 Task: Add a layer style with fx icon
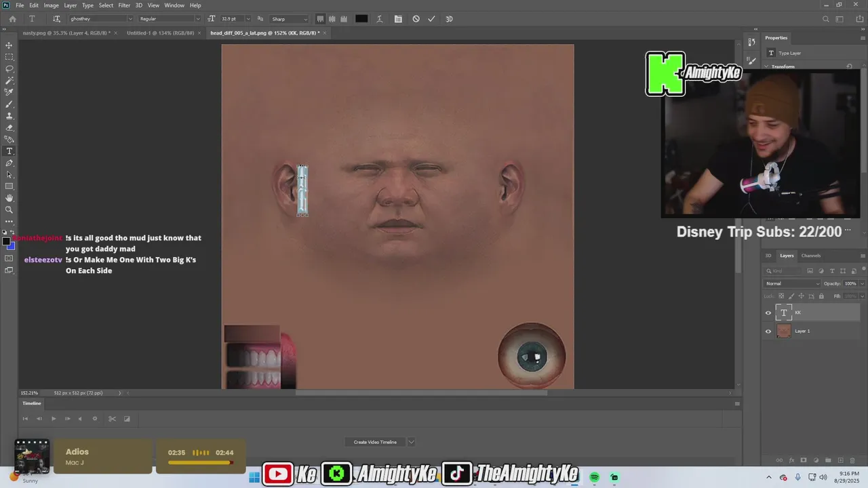[x=791, y=460]
